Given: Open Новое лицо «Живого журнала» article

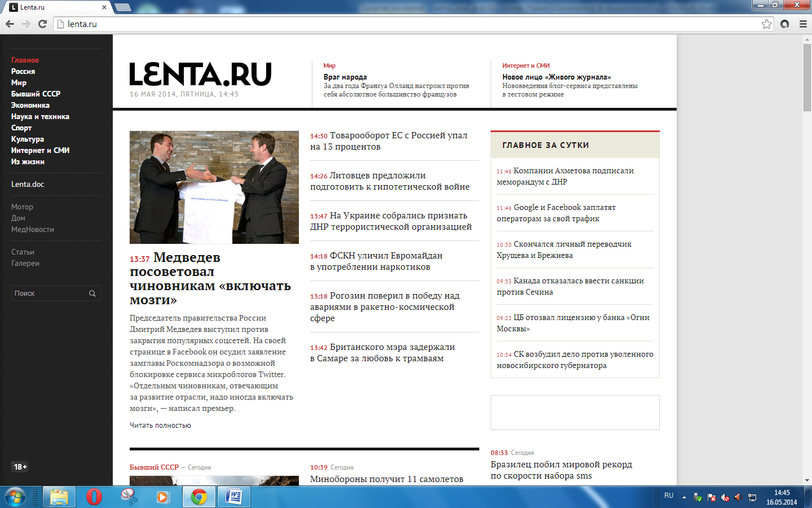Looking at the screenshot, I should click(x=557, y=77).
